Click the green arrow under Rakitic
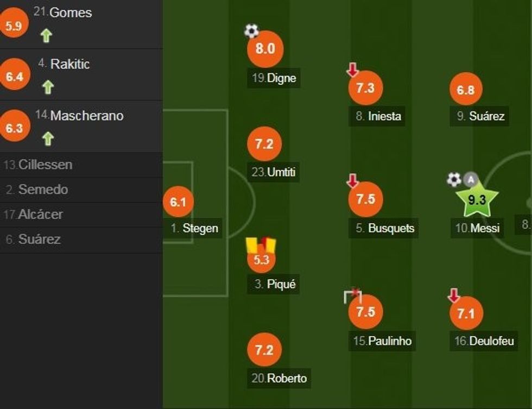The width and height of the screenshot is (532, 409). click(48, 87)
